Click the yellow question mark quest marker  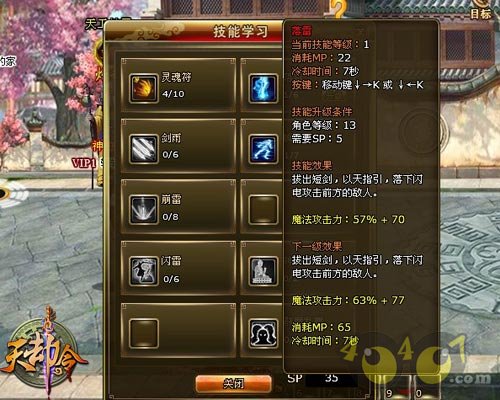click(340, 8)
